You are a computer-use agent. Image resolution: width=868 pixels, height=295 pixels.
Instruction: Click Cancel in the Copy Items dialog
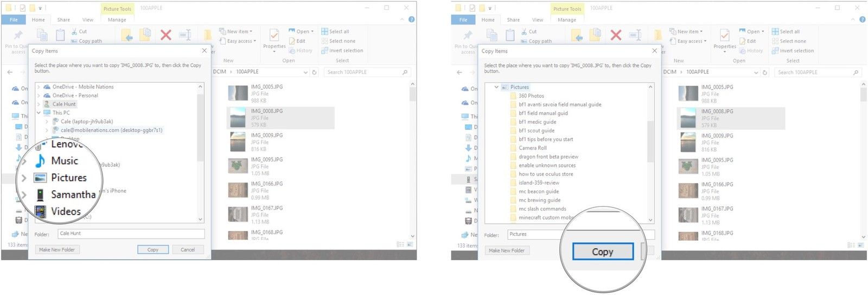click(188, 250)
